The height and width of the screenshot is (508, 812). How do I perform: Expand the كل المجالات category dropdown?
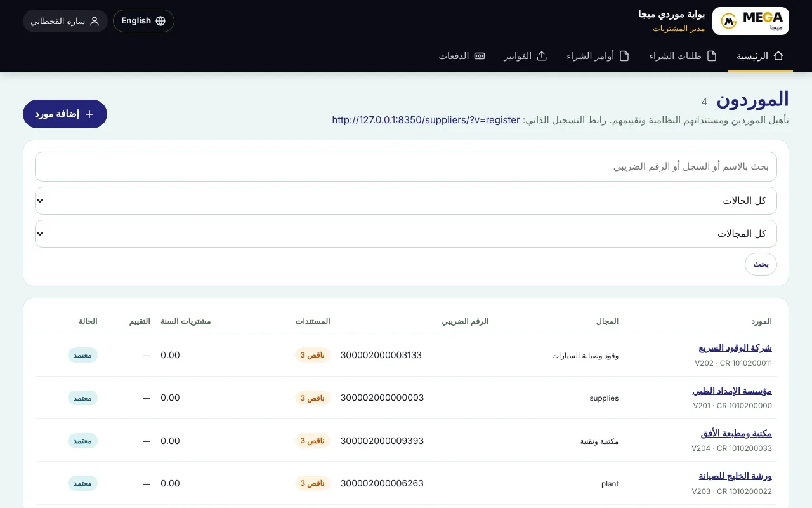(x=406, y=234)
